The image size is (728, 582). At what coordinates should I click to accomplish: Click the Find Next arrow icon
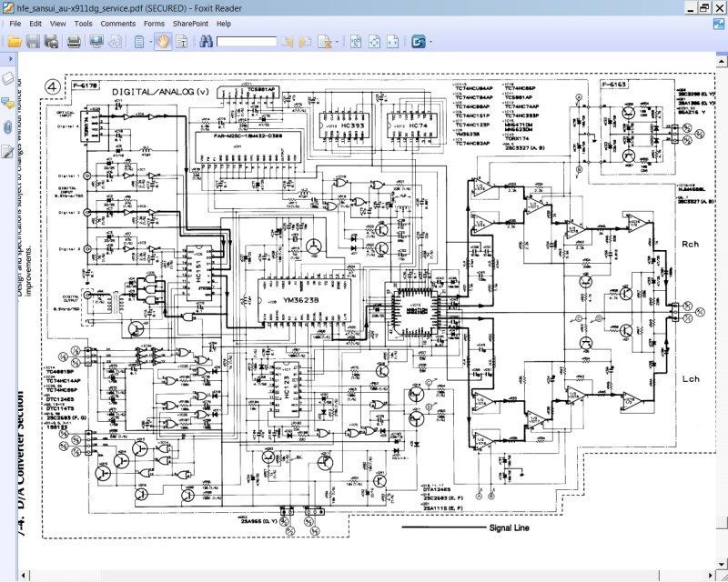[305, 42]
